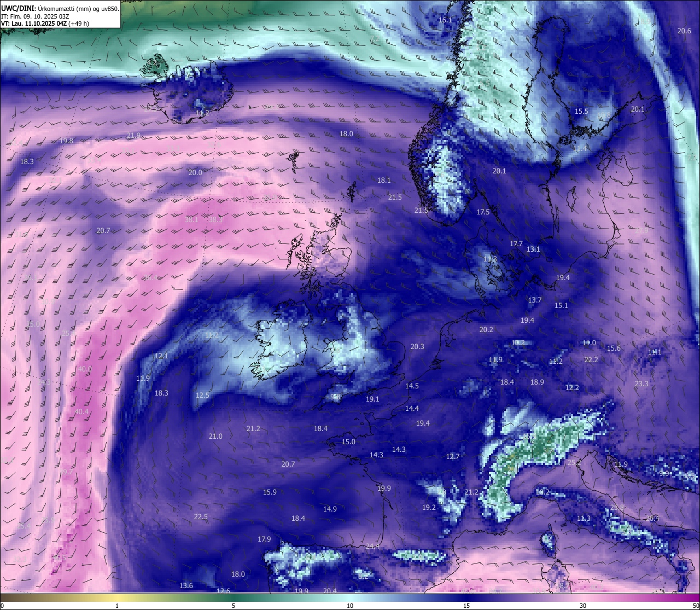This screenshot has width=700, height=610.
Task: Click the 11.3 value over central Italy
Action: [584, 519]
